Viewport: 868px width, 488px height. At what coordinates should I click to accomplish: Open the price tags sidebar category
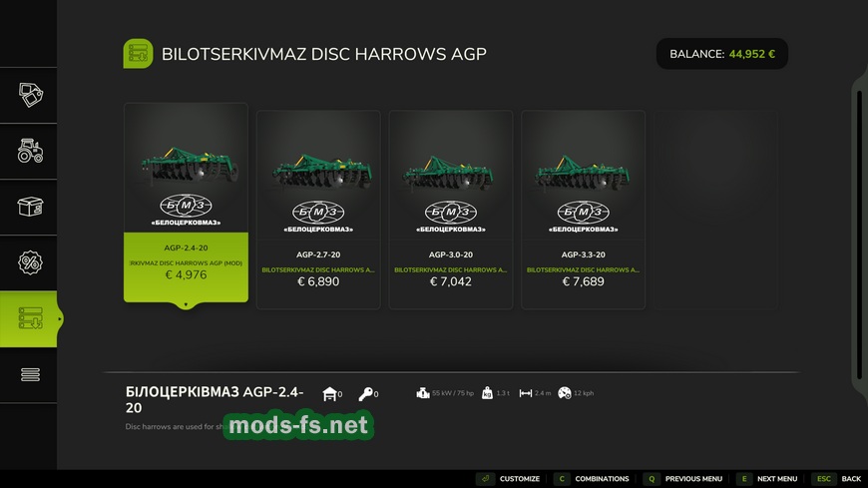click(28, 95)
